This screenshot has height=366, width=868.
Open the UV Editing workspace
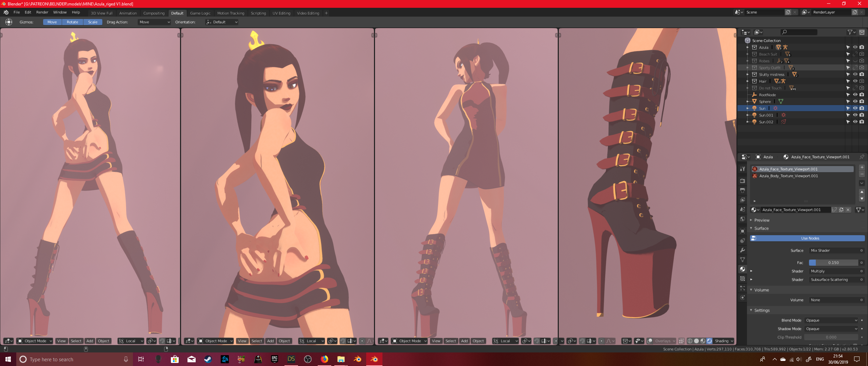(x=281, y=13)
